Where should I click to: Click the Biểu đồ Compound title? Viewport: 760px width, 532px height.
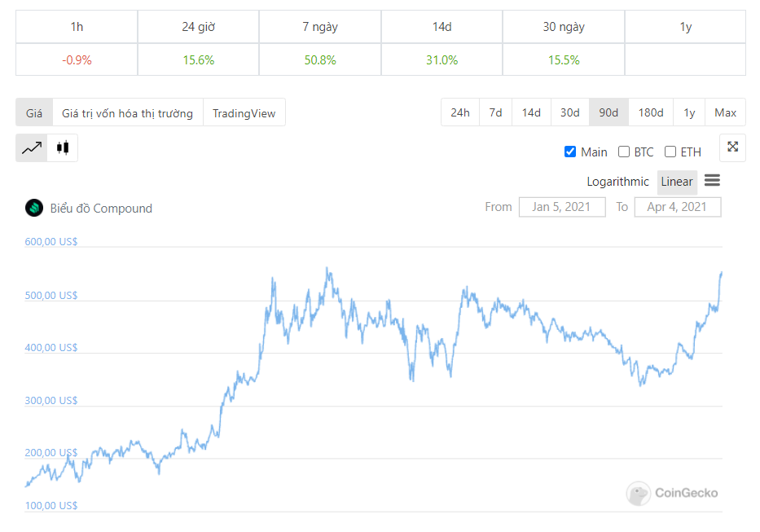point(101,209)
